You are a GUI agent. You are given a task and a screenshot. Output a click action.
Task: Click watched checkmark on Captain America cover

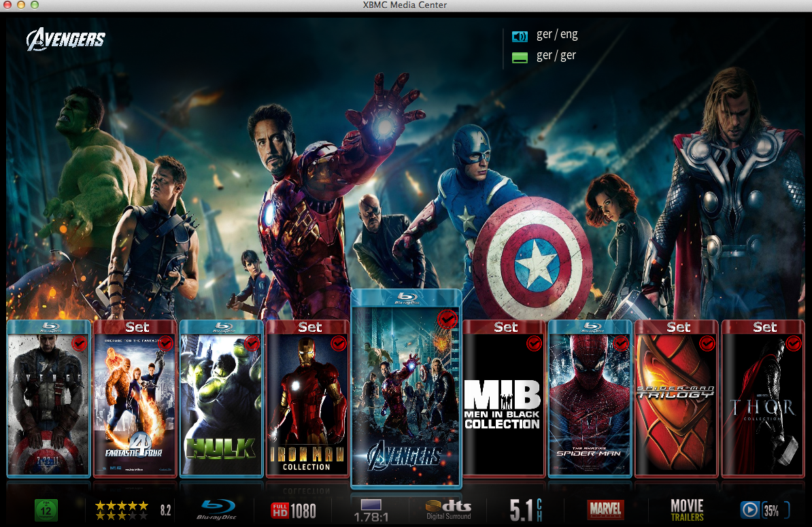pos(80,343)
